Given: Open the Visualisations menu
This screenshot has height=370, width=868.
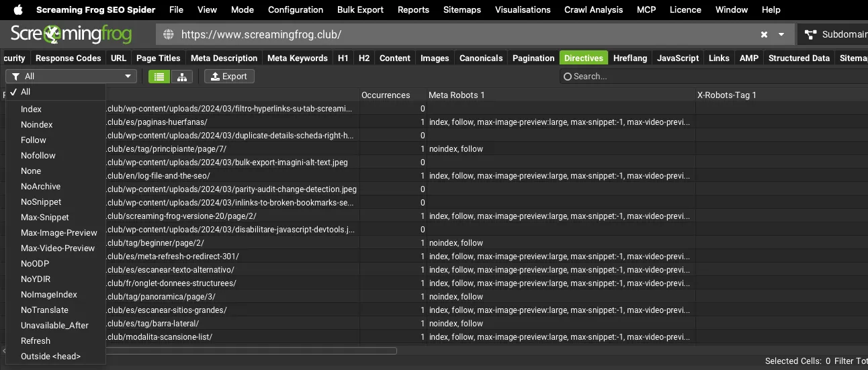Looking at the screenshot, I should (523, 9).
